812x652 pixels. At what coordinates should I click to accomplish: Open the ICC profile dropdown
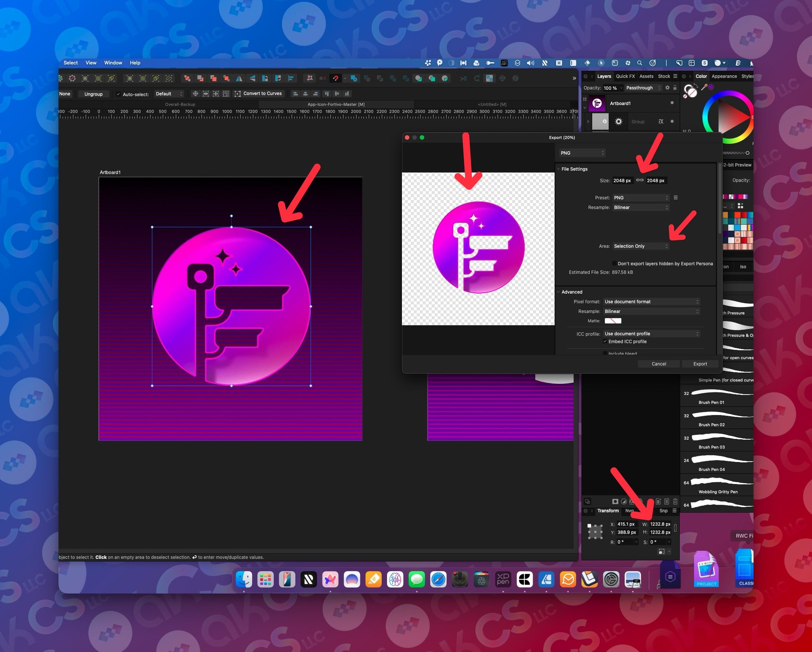click(651, 334)
